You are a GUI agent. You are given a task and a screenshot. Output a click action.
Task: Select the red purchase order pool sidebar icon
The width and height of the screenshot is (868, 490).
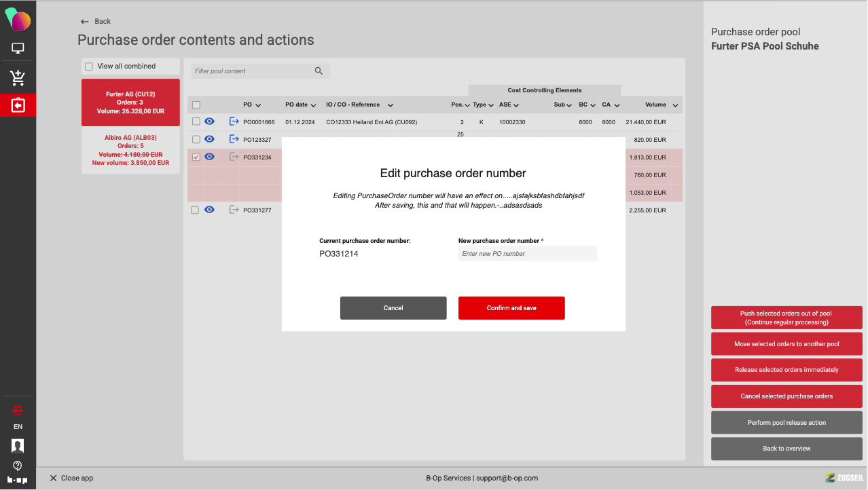coord(18,105)
